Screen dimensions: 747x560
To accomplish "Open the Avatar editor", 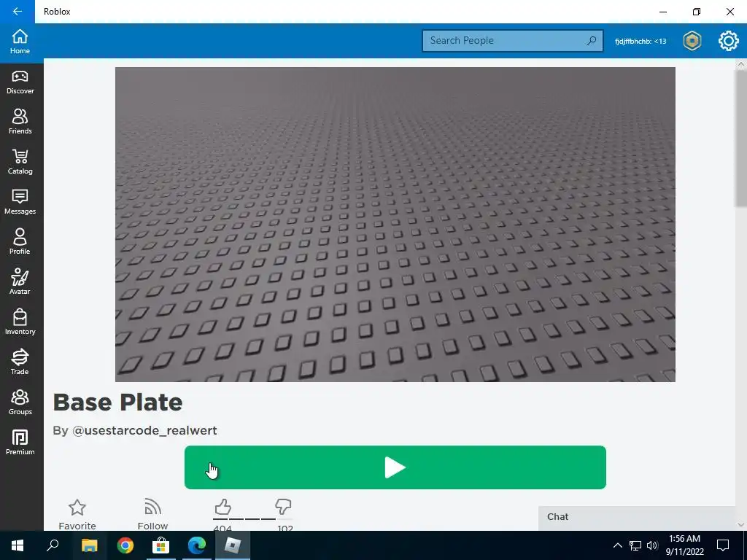I will pos(20,282).
